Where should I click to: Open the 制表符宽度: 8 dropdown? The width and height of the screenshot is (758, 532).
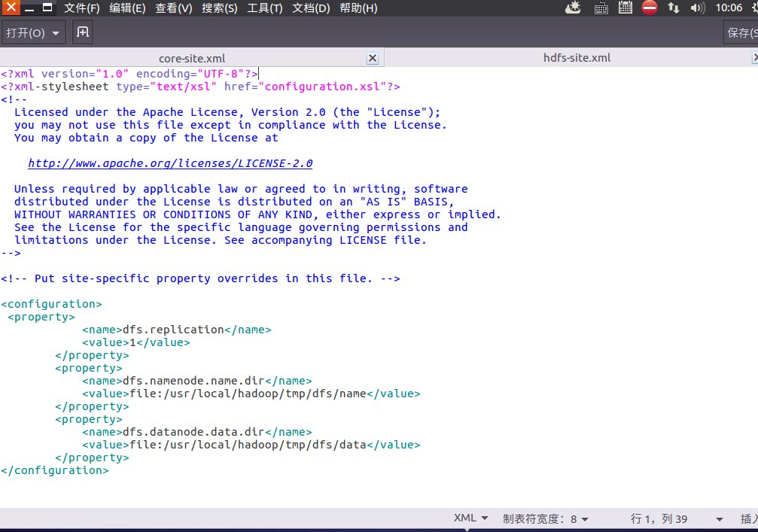pyautogui.click(x=545, y=518)
